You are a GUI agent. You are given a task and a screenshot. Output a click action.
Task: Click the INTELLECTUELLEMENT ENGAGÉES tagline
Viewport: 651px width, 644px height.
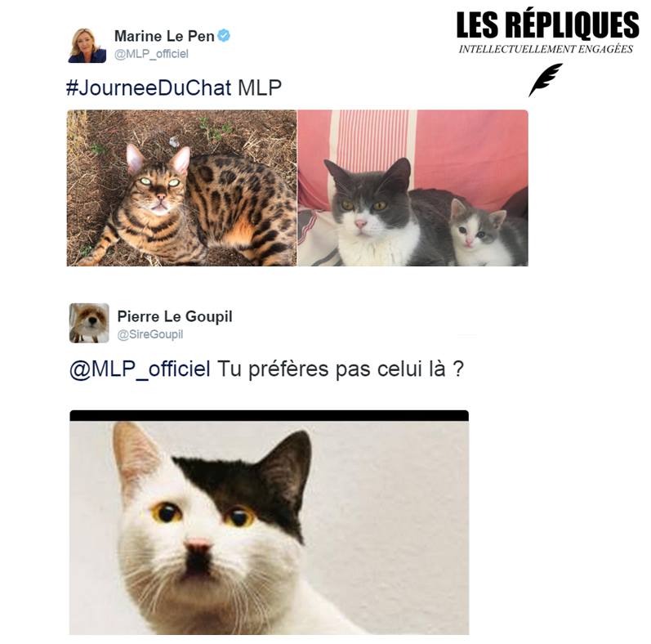[546, 49]
